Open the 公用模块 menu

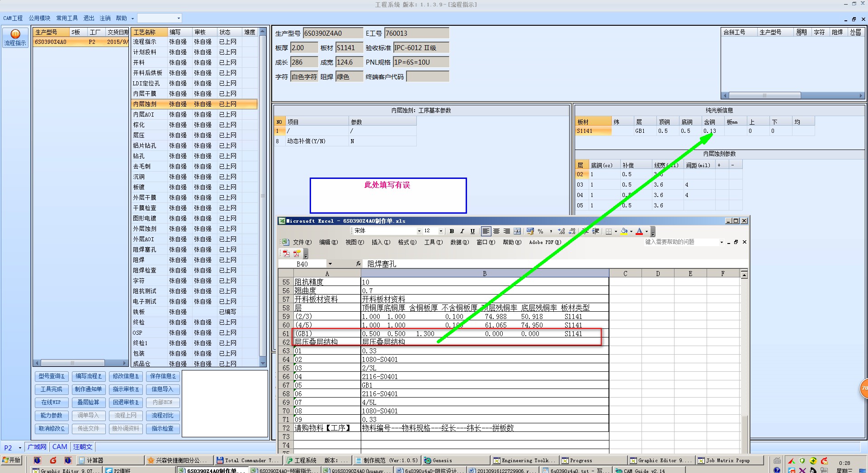[39, 18]
